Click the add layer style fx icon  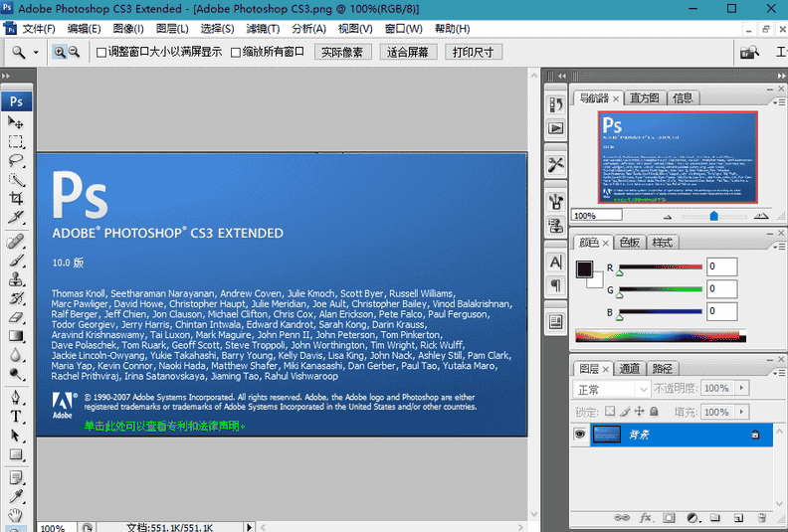tap(645, 518)
